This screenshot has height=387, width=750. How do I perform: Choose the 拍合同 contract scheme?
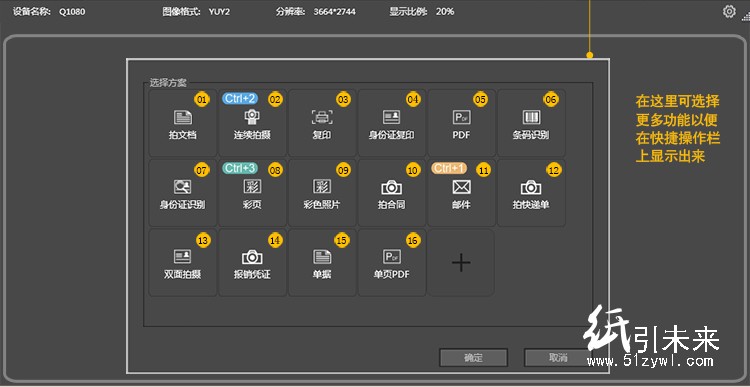pos(392,193)
